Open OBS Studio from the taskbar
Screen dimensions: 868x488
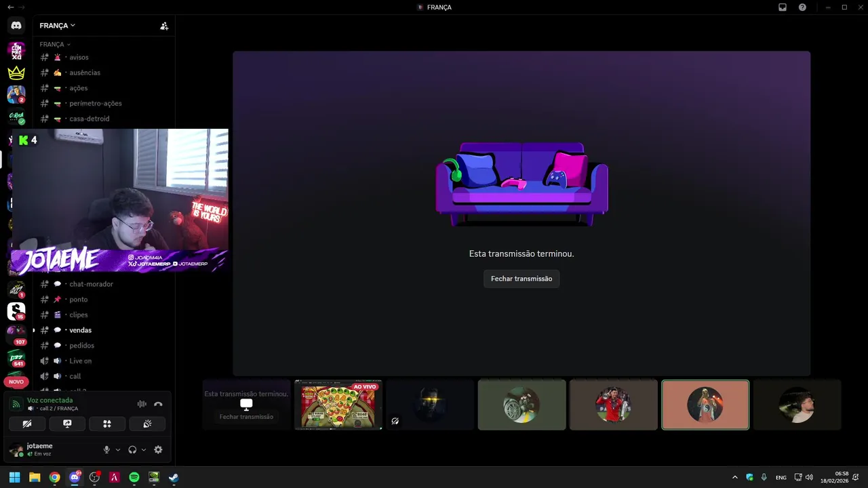[x=94, y=477]
